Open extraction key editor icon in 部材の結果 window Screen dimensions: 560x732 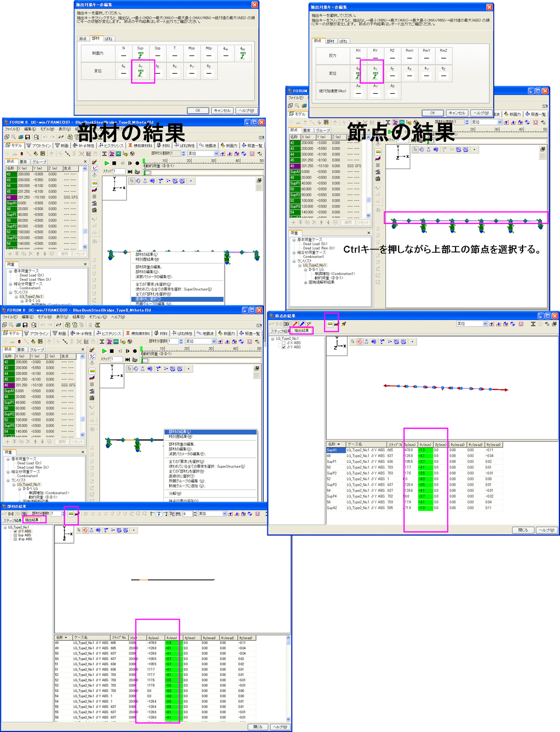click(71, 514)
